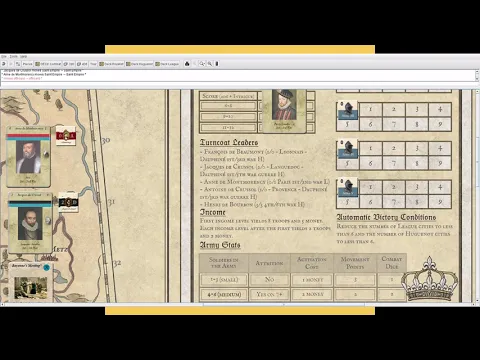Click the Score header in the score table
This screenshot has width=480, height=360.
228,96
